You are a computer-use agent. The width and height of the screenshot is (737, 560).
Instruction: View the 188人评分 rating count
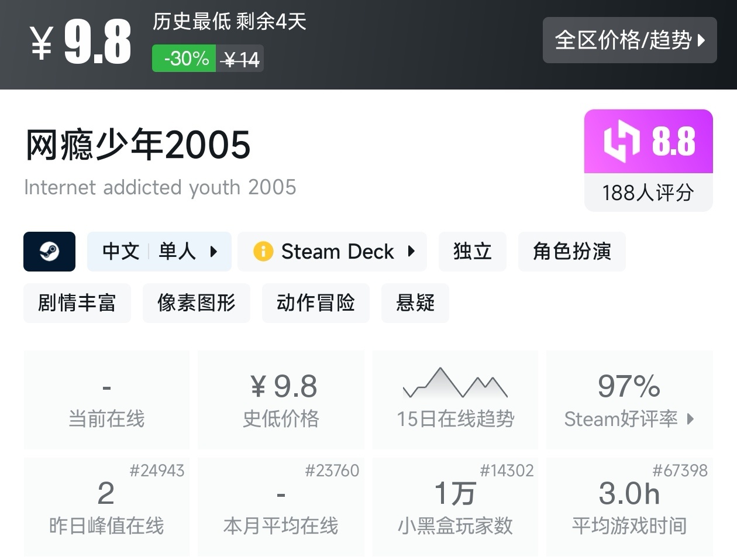(648, 193)
